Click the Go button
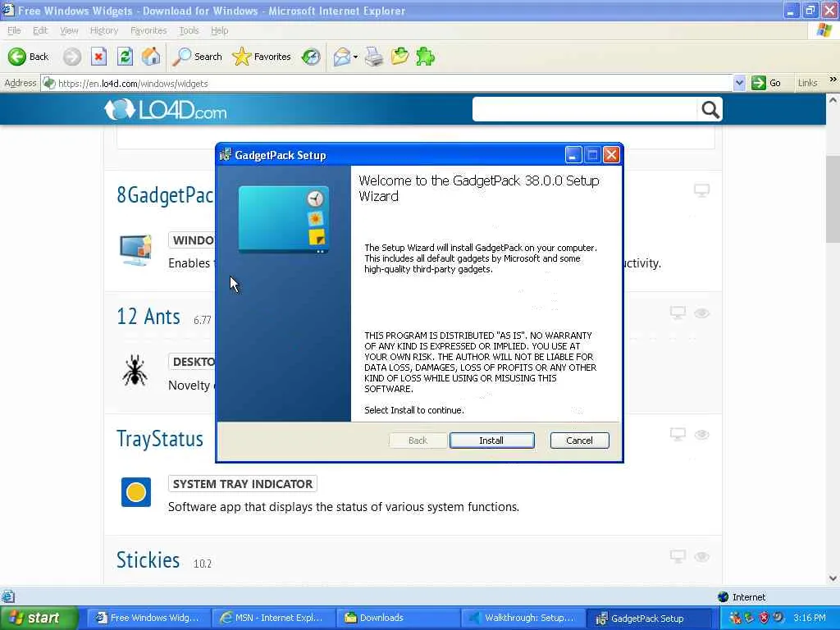The width and height of the screenshot is (840, 630). (x=766, y=83)
